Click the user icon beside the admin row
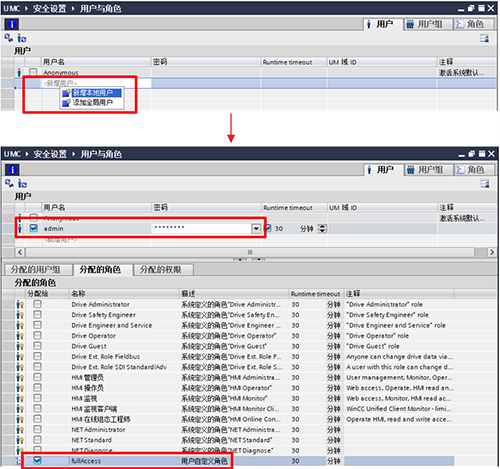Image resolution: width=500 pixels, height=469 pixels. [19, 228]
